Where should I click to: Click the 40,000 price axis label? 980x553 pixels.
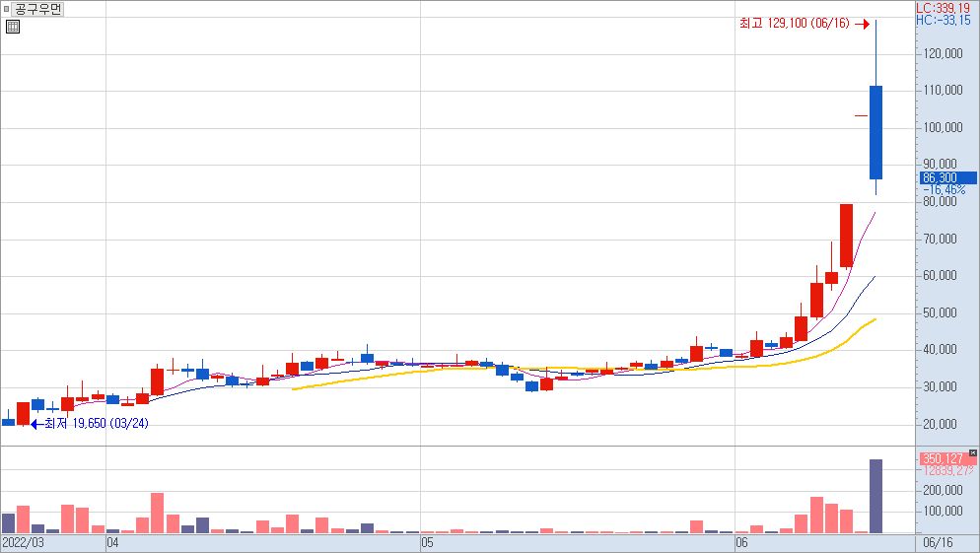tap(940, 349)
